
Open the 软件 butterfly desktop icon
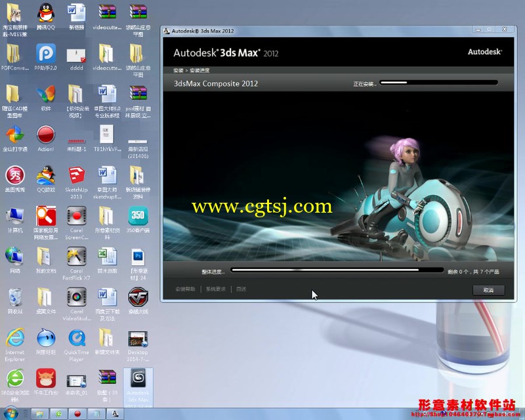[x=45, y=98]
